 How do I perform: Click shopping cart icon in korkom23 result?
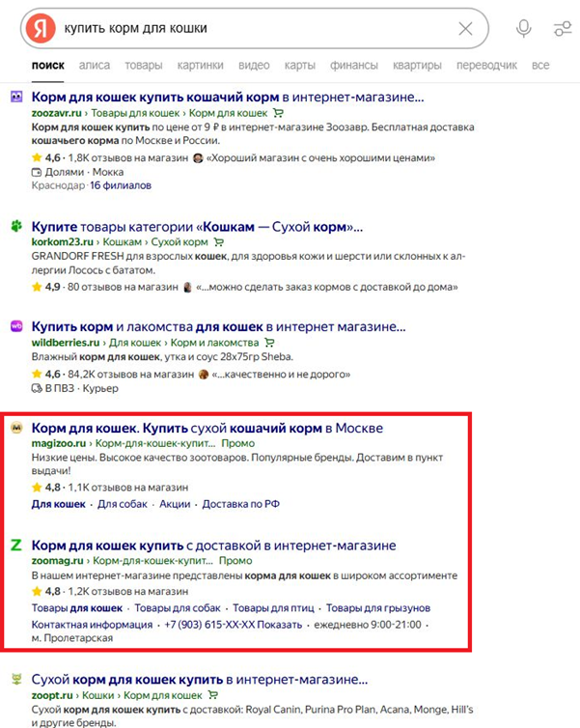tap(218, 242)
